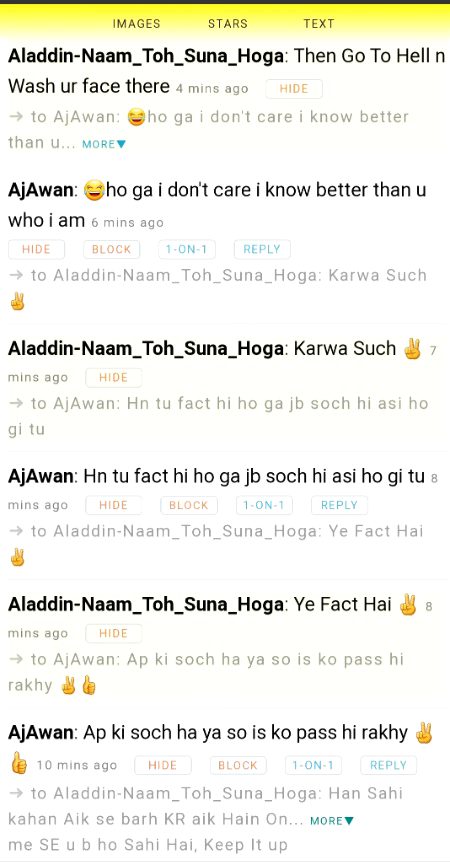
Task: Start 1-ON-1 chat from 'who i am' message
Action: [x=186, y=249]
